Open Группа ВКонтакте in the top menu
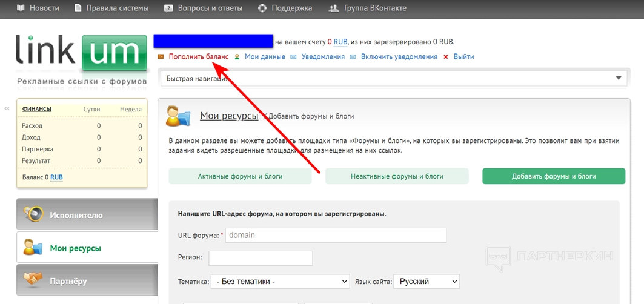 click(375, 8)
